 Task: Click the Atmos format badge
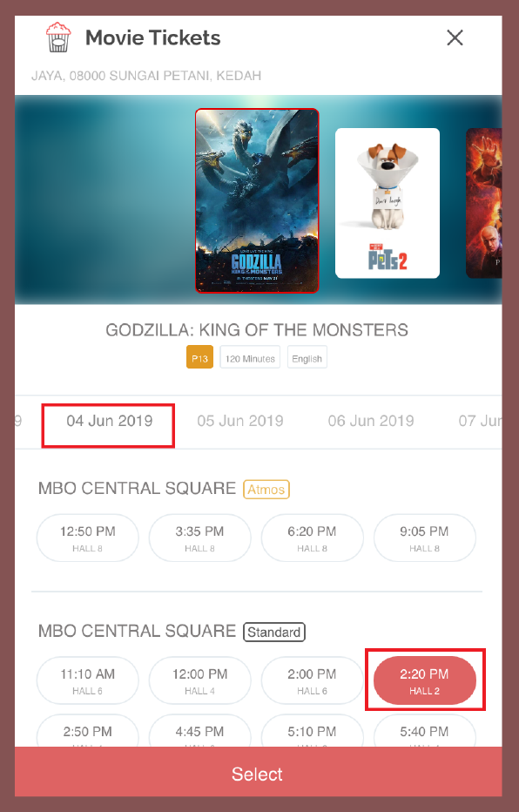click(266, 490)
